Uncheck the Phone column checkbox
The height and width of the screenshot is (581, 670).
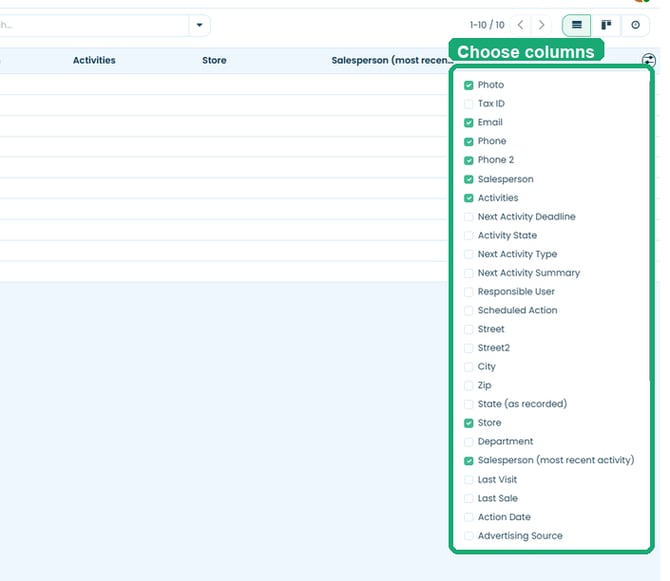tap(469, 141)
